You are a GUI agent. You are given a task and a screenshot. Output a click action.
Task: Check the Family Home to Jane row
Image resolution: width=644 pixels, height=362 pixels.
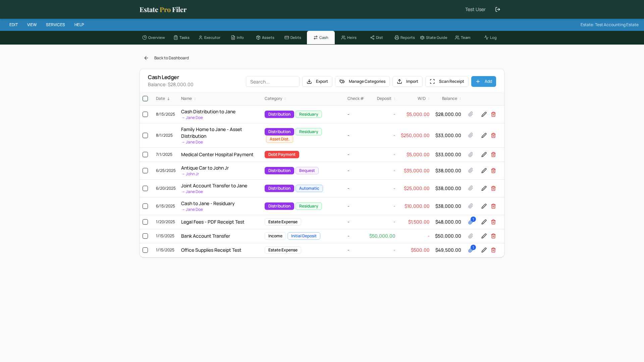pos(145,135)
